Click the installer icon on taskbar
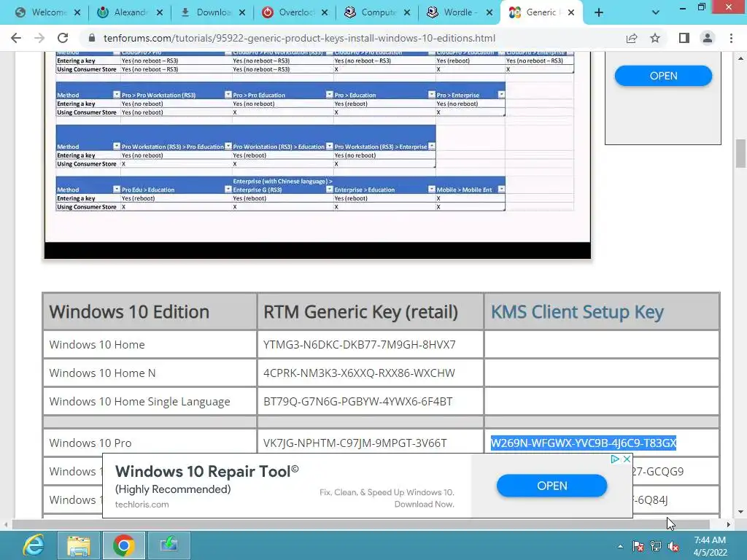Viewport: 747px width, 560px height. point(169,545)
